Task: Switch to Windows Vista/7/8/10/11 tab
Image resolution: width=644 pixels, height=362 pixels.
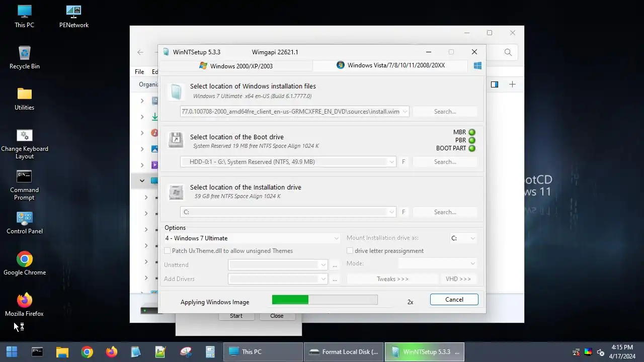Action: click(391, 65)
